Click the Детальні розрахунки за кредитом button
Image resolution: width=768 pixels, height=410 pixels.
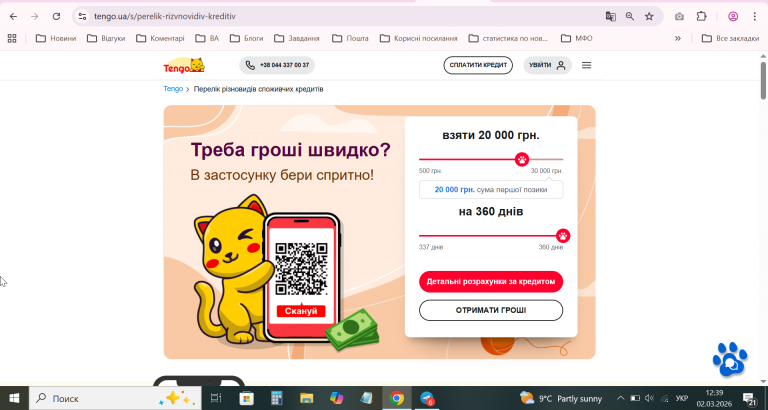pyautogui.click(x=491, y=282)
